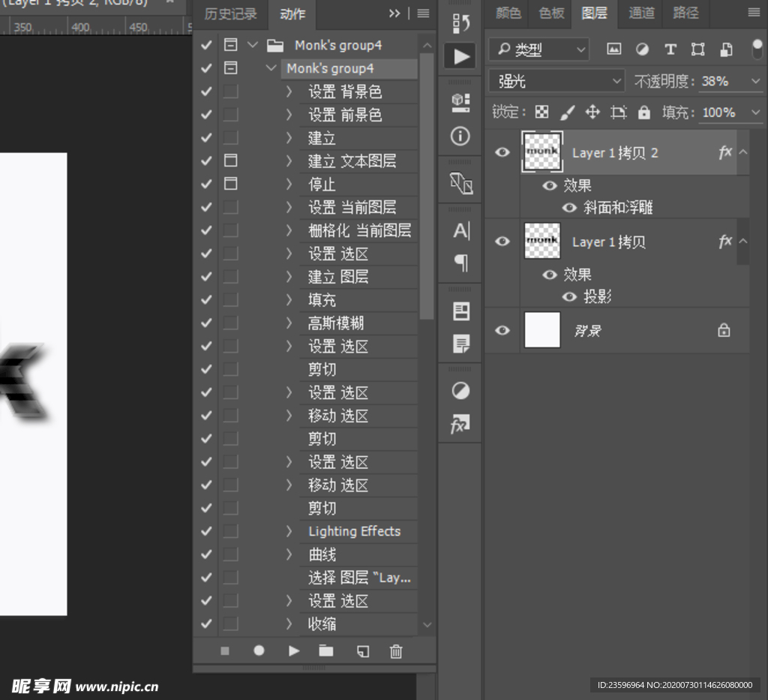Image resolution: width=768 pixels, height=700 pixels.
Task: Open the 强光 blend mode dropdown
Action: (556, 81)
